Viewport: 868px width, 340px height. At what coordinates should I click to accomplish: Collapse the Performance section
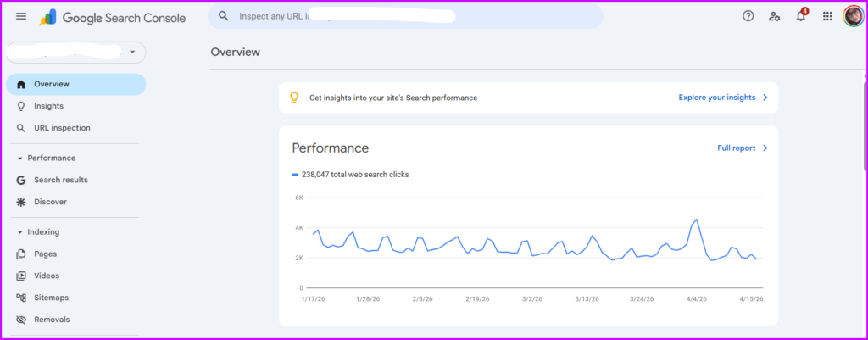point(20,158)
